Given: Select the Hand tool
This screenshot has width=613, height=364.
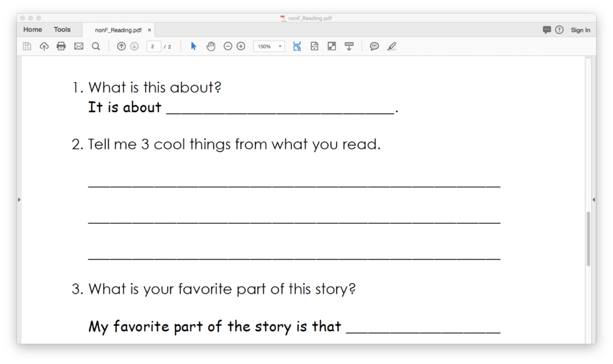Looking at the screenshot, I should click(211, 46).
